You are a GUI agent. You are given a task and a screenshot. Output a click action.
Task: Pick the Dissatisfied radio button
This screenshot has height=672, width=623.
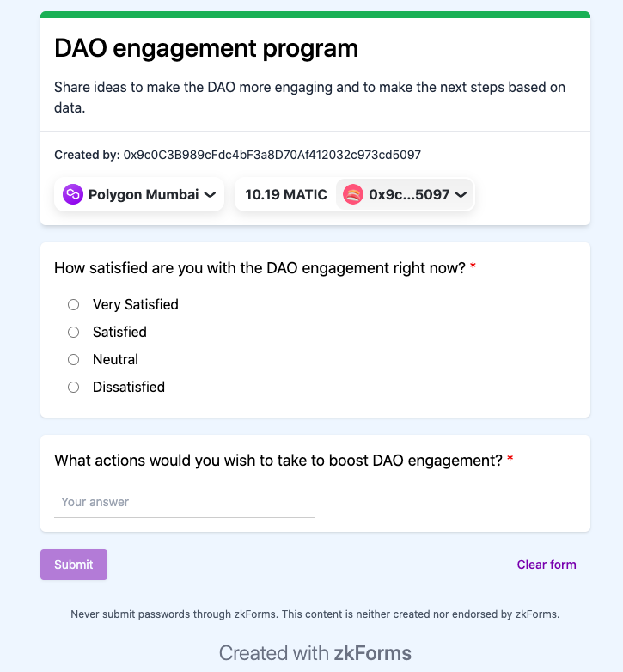[x=74, y=387]
